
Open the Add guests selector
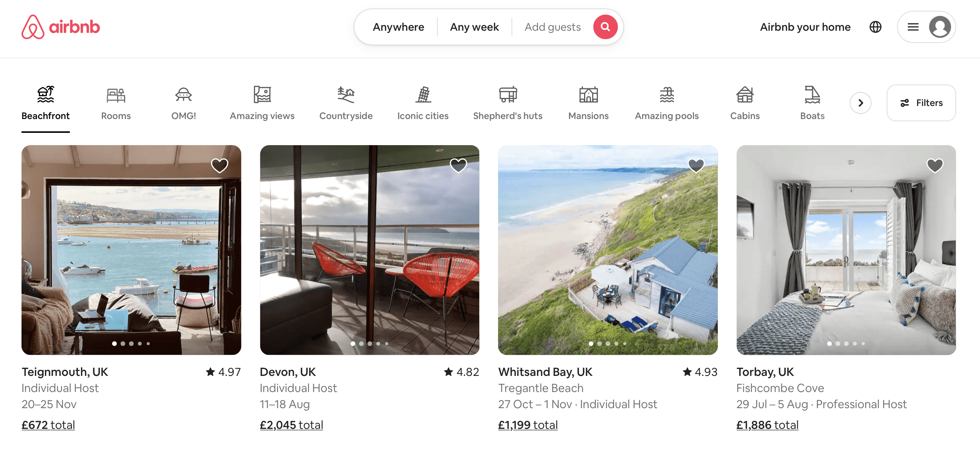point(553,26)
